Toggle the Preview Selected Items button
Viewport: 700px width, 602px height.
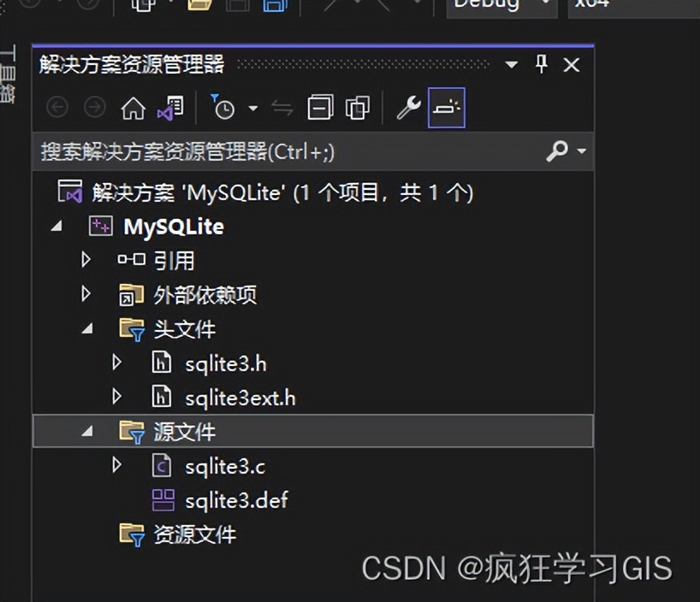click(x=447, y=108)
